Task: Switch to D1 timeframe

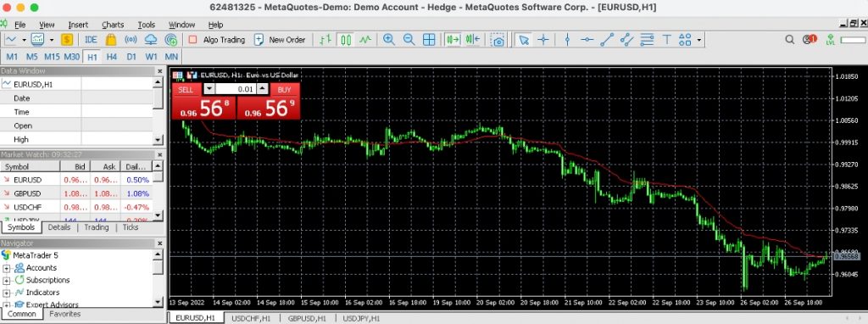Action: click(x=131, y=57)
